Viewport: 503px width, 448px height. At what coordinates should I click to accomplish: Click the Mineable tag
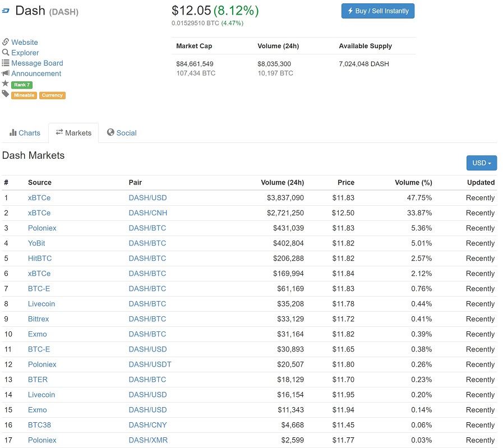[x=24, y=95]
